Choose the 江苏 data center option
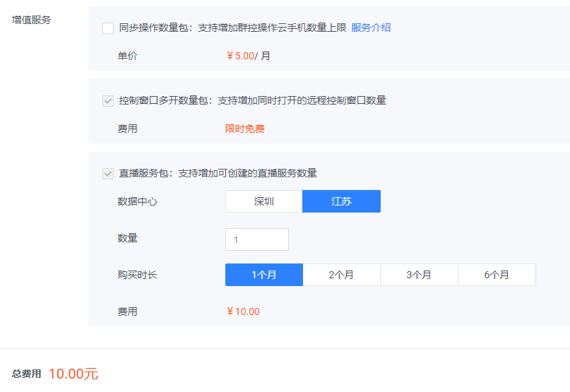 (341, 201)
